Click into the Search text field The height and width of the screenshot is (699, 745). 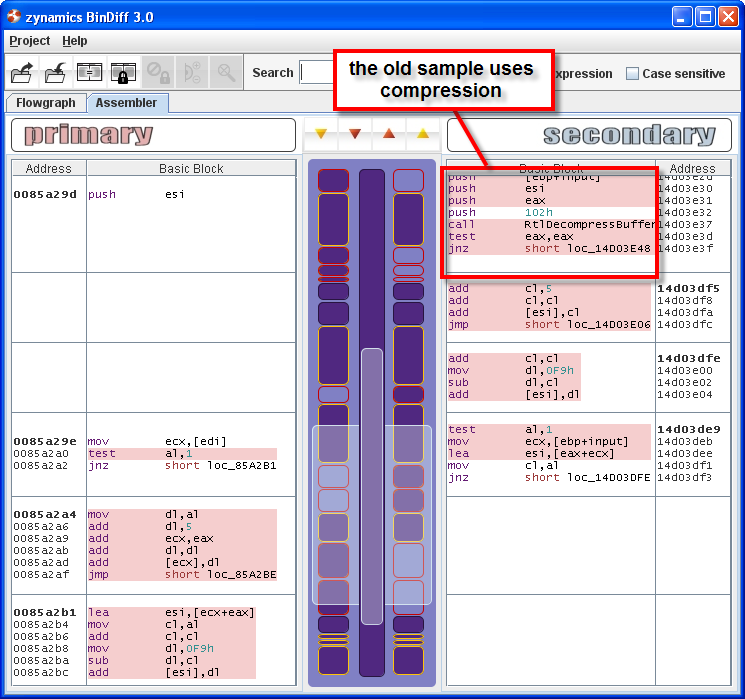pyautogui.click(x=315, y=72)
